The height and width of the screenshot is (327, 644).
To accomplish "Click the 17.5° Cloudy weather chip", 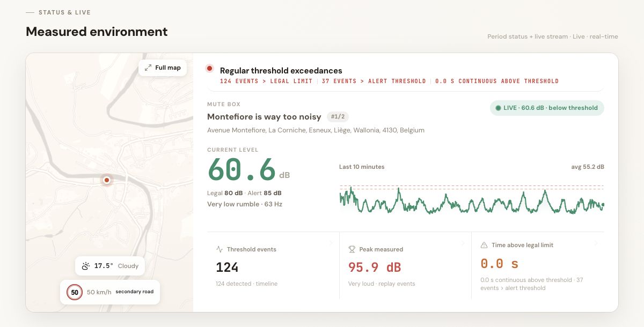I will (x=110, y=266).
